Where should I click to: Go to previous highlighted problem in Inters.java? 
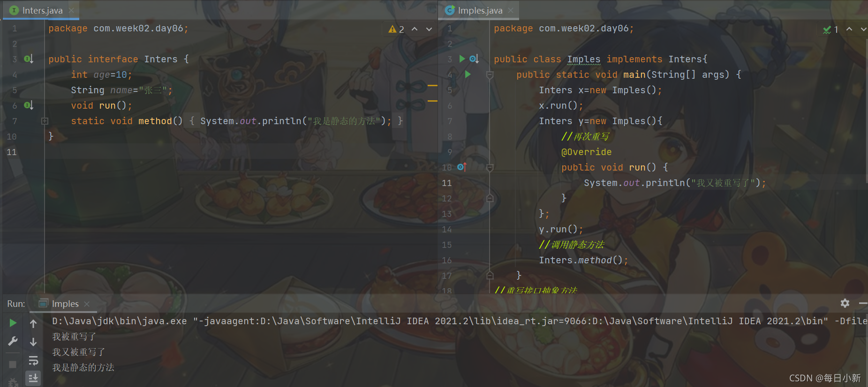click(415, 29)
